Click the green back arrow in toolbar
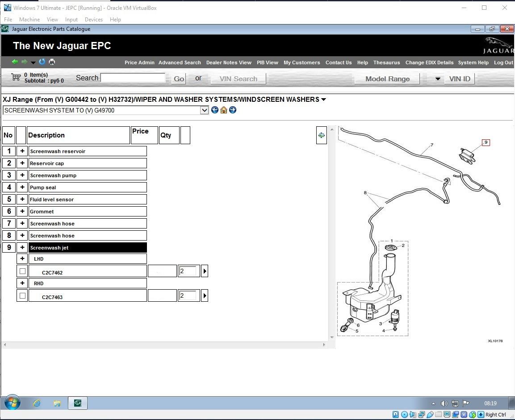Screen dimensions: 515x420 (x=15, y=62)
